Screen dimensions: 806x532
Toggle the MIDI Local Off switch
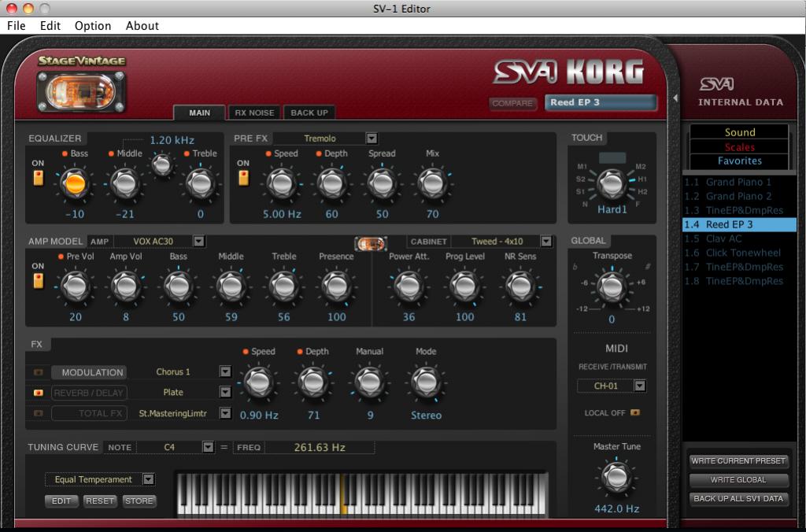click(635, 412)
